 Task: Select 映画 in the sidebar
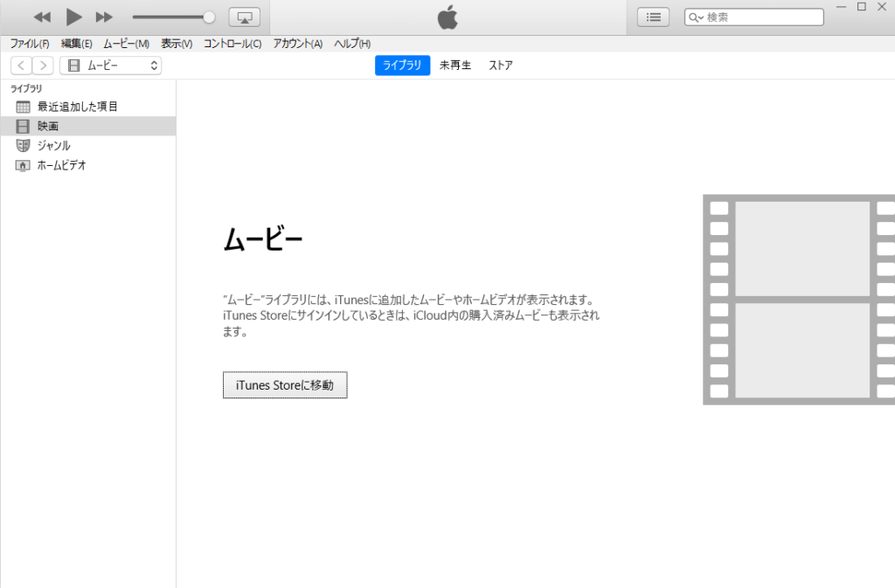(88, 126)
